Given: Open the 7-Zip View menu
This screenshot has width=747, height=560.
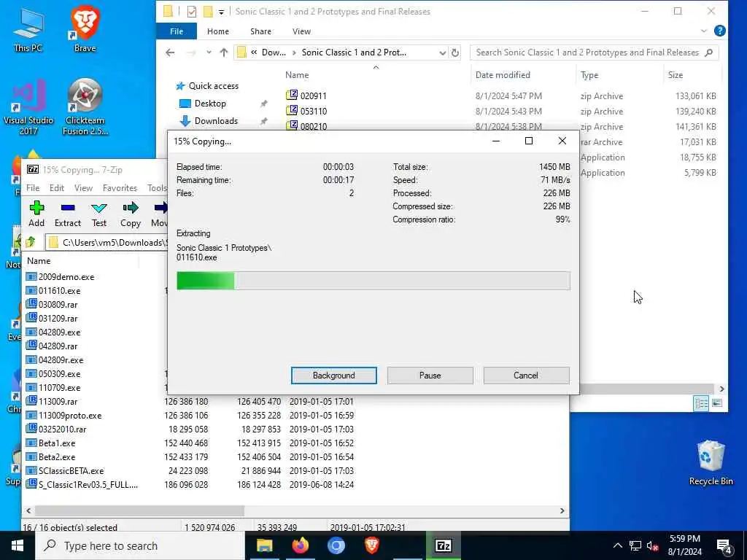Looking at the screenshot, I should [83, 187].
